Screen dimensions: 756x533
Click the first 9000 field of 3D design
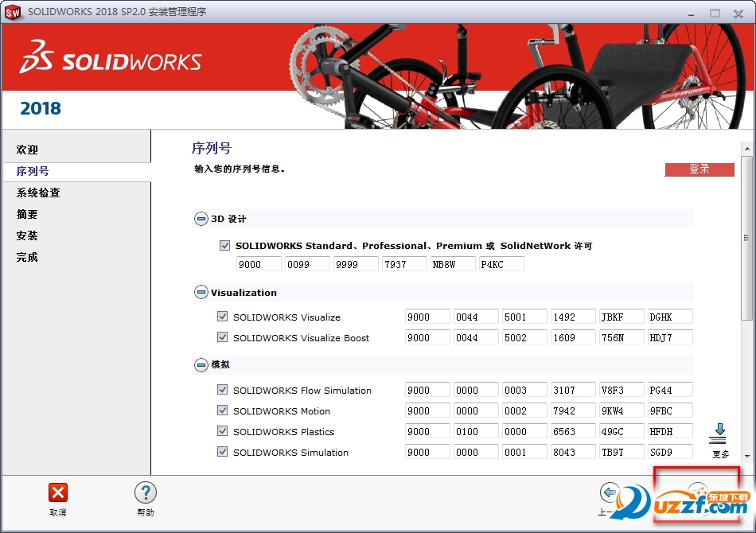(x=259, y=264)
